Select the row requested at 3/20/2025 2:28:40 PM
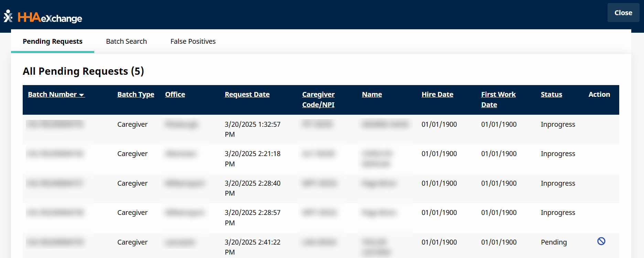 252,188
